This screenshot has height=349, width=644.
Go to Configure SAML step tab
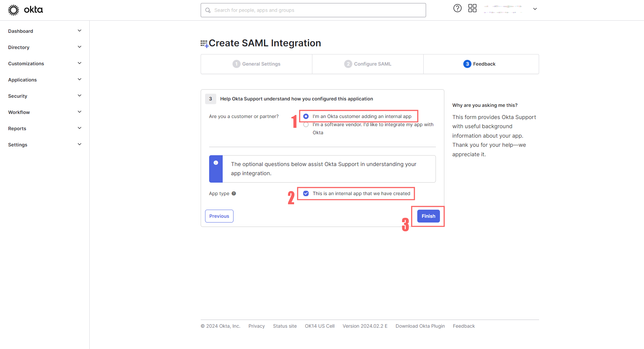(x=368, y=64)
